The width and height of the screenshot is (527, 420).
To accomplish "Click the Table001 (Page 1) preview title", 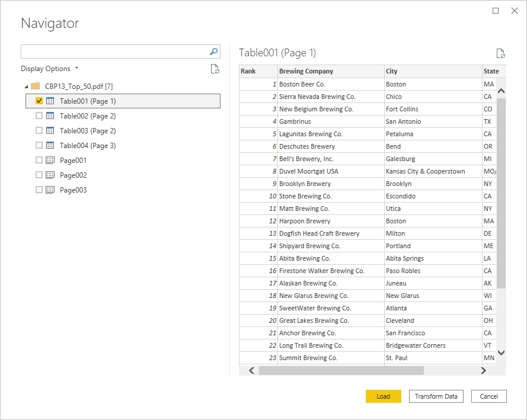I will pyautogui.click(x=277, y=53).
